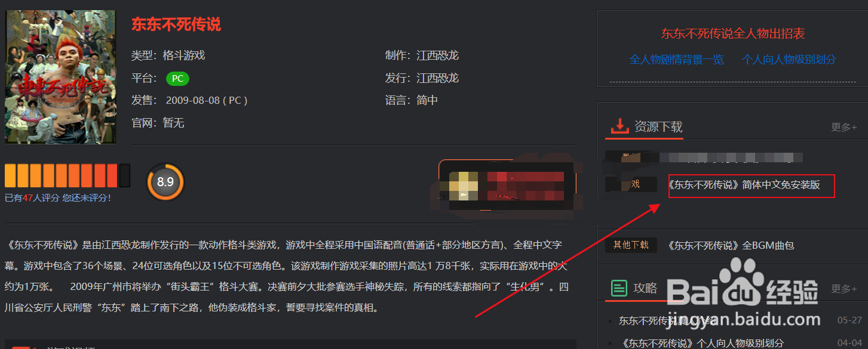Click the game cover art thumbnail

coord(60,76)
